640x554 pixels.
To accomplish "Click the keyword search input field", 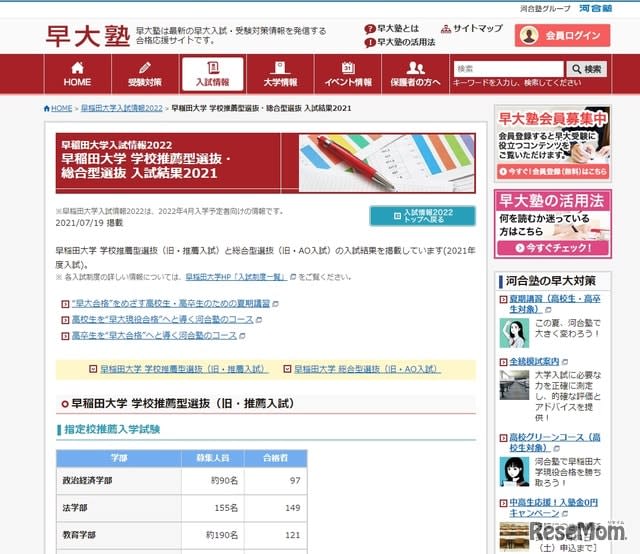I will (x=509, y=69).
